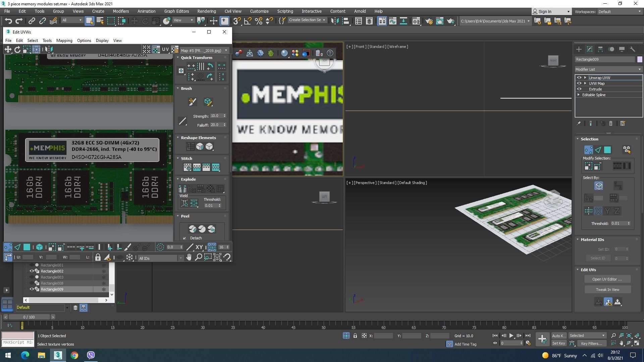644x362 pixels.
Task: Click Open UV Editor button
Action: point(607,279)
